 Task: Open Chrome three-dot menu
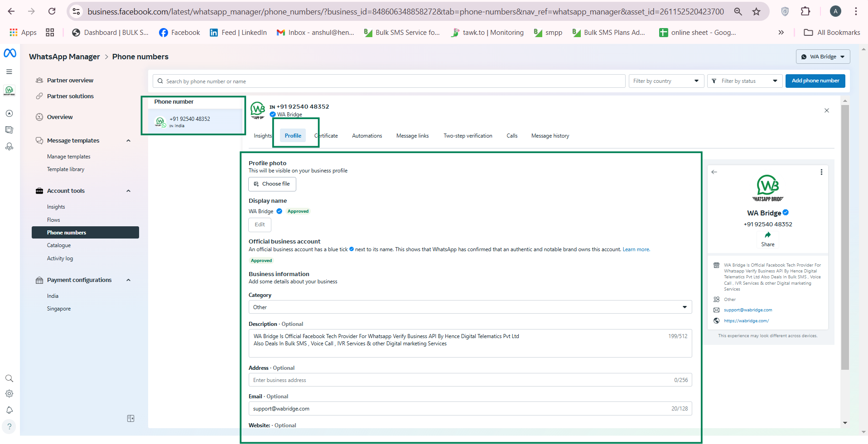click(856, 11)
